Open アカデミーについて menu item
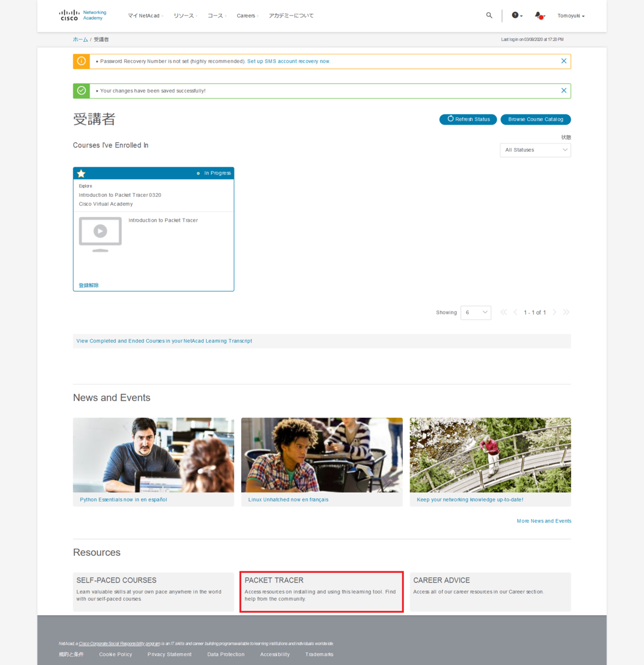Screen dimensions: 644x665 291,16
